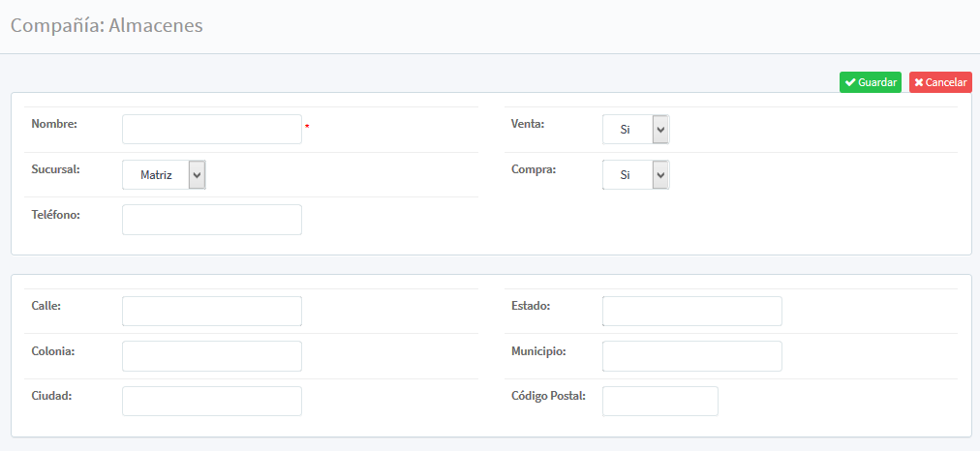This screenshot has height=451, width=980.
Task: Focus the Nombre text field
Action: 212,130
